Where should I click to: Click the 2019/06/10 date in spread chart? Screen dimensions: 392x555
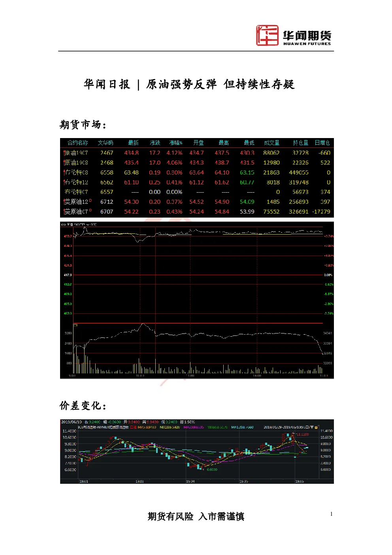point(71,422)
